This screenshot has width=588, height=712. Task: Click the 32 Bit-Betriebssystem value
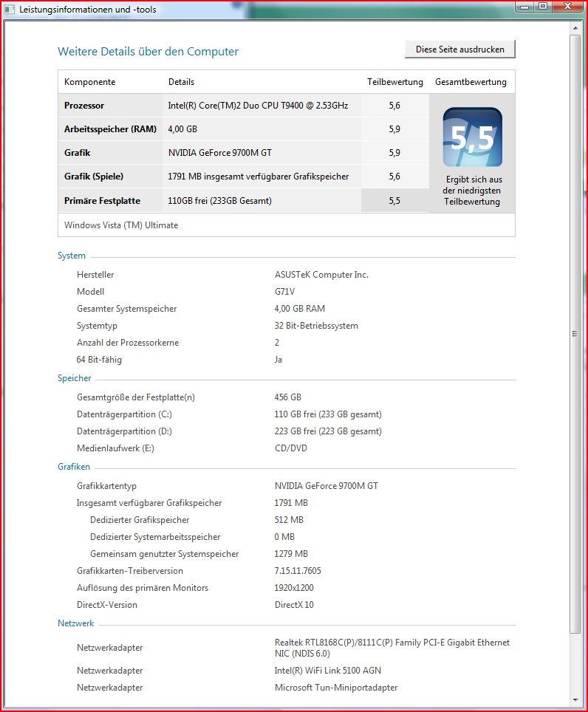coord(316,326)
